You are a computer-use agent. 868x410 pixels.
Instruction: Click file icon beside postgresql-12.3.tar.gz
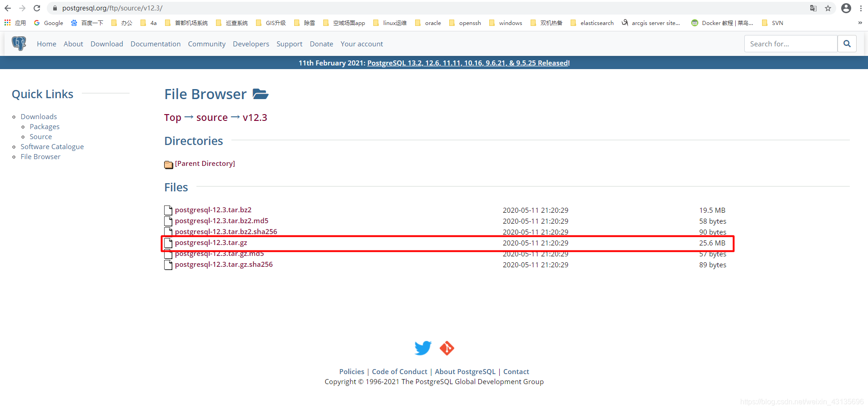[x=168, y=243]
